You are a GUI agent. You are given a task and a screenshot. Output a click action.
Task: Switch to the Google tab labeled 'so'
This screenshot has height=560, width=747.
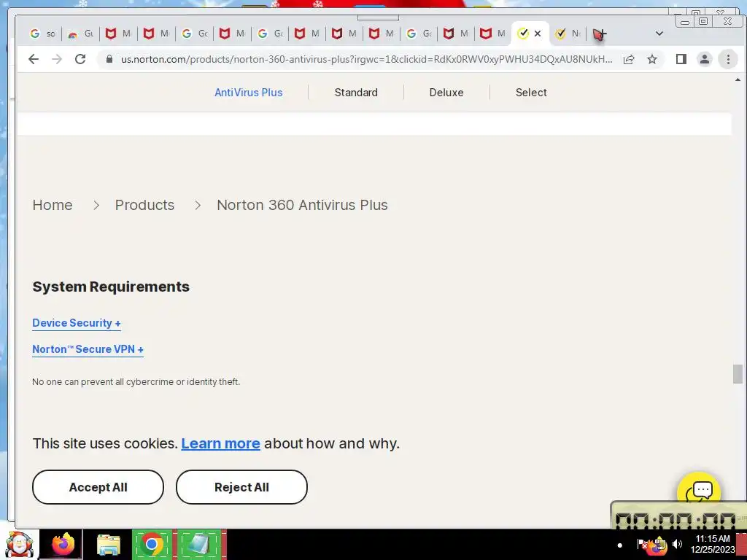click(43, 34)
